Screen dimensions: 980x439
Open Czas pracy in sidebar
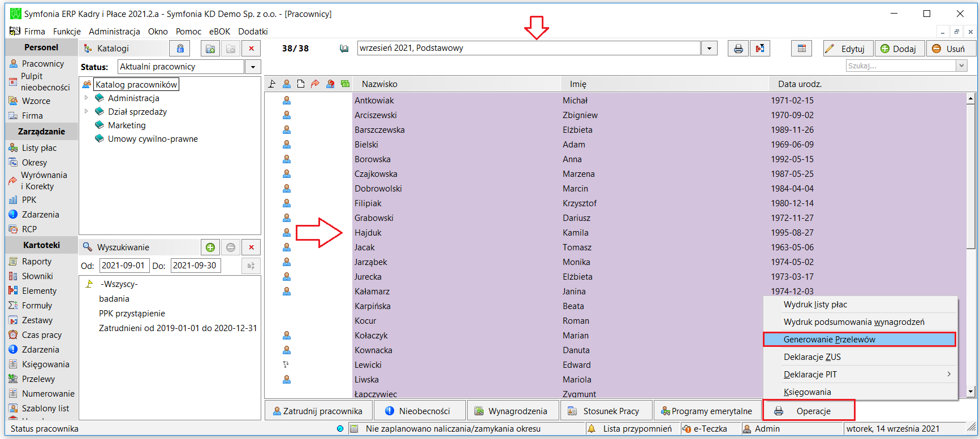click(x=41, y=335)
